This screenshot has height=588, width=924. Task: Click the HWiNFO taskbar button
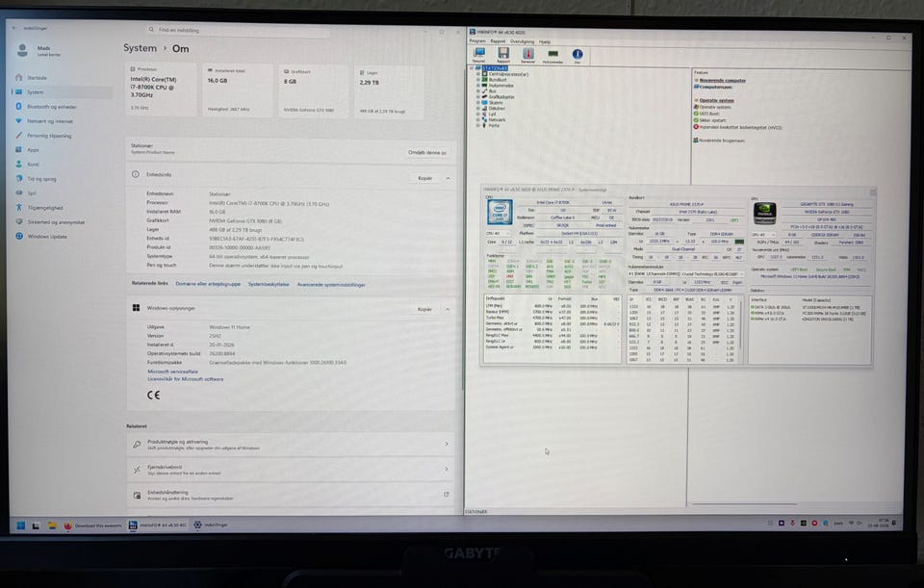[157, 524]
